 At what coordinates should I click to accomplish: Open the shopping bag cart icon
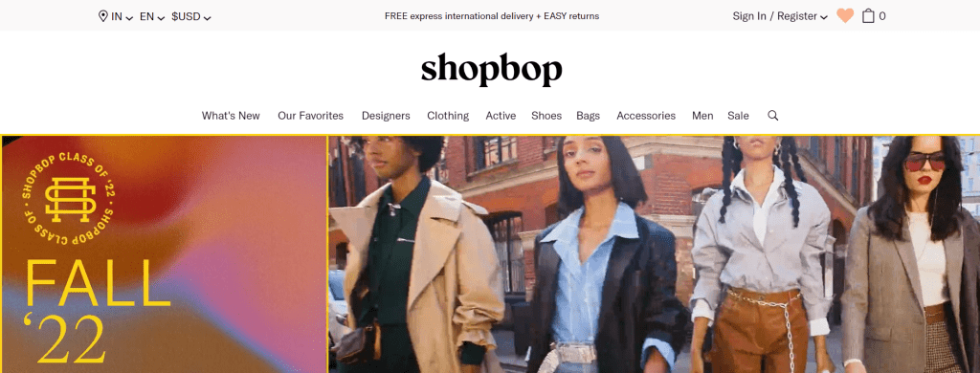[x=868, y=15]
